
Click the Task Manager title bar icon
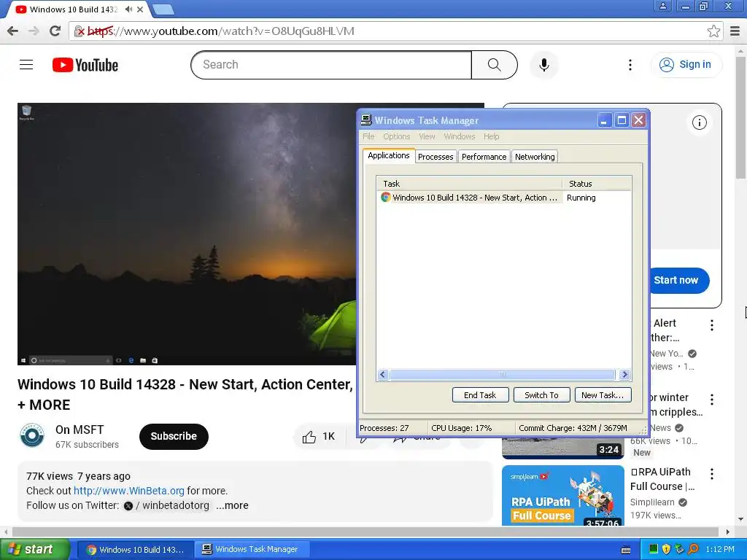366,120
